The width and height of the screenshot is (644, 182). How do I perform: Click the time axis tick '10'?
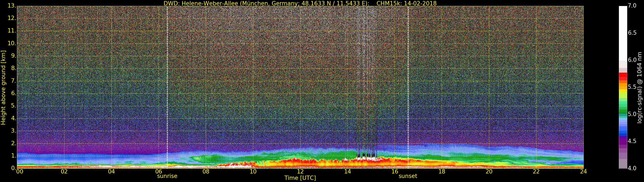[x=253, y=172]
